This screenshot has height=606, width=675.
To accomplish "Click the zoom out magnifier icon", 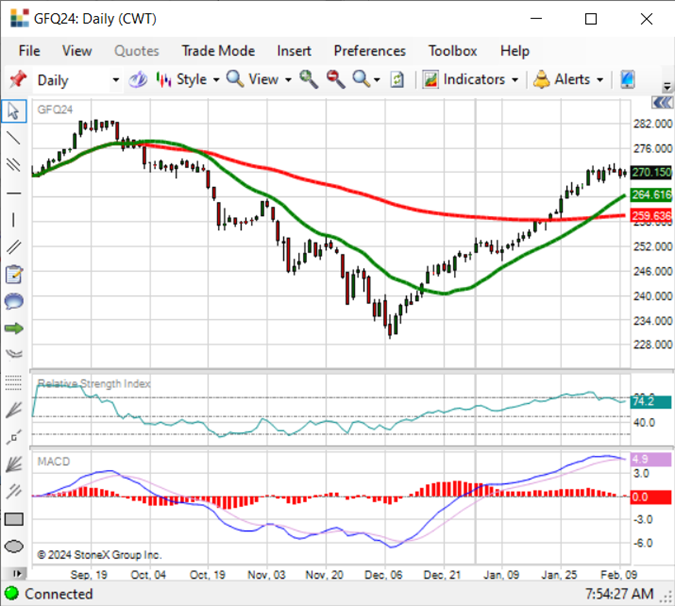I will click(x=335, y=80).
